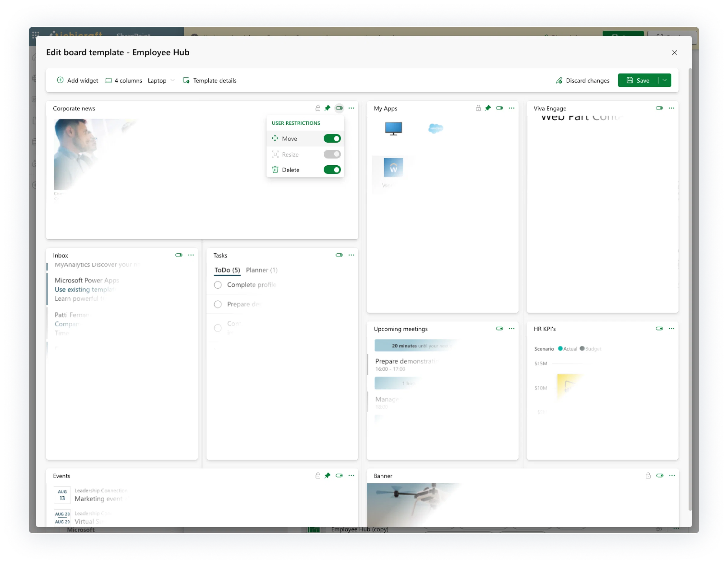Open user restrictions on Tasks widget
The image size is (728, 564).
(339, 255)
